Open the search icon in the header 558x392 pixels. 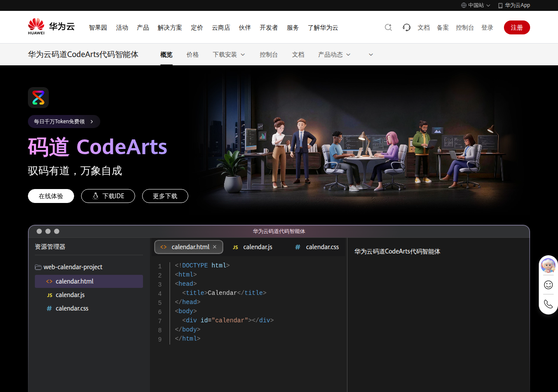(x=388, y=27)
